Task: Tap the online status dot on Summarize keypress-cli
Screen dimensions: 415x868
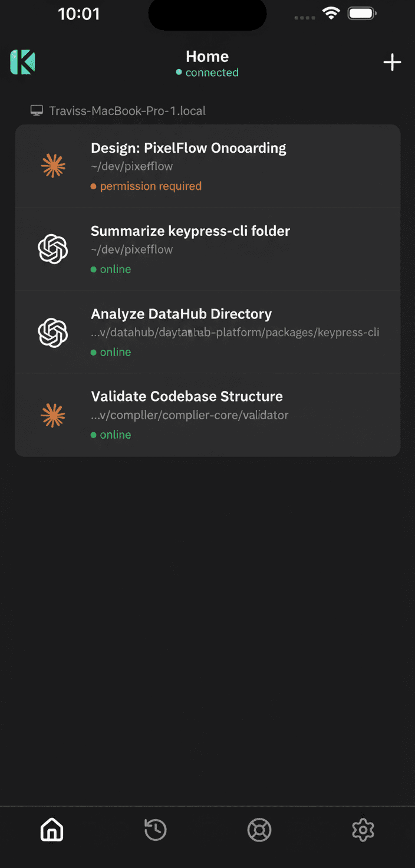Action: point(94,269)
